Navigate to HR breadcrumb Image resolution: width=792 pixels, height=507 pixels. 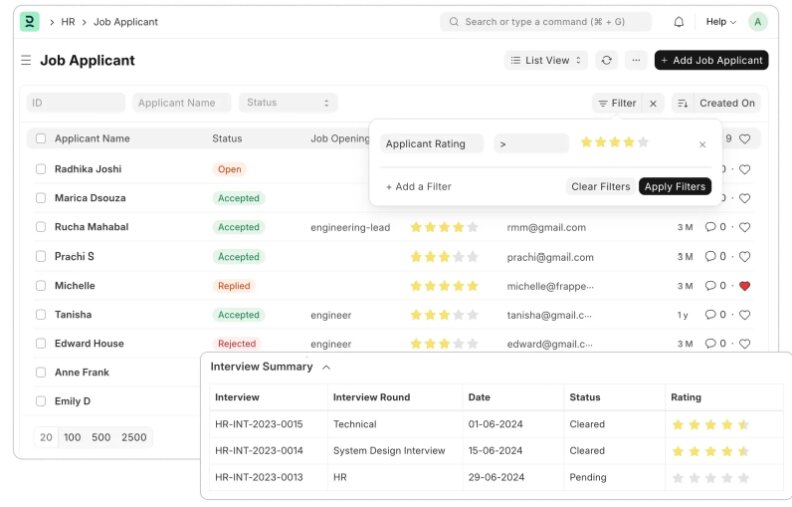(68, 22)
